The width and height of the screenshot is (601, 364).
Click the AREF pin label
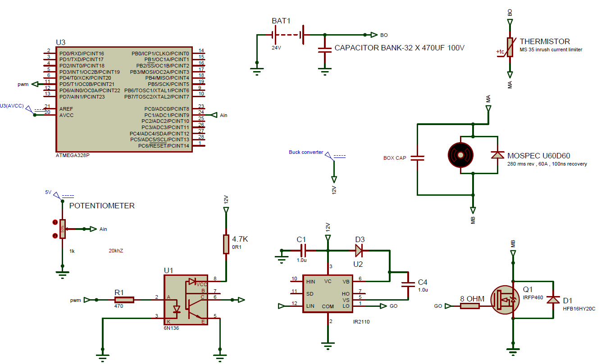coord(66,109)
